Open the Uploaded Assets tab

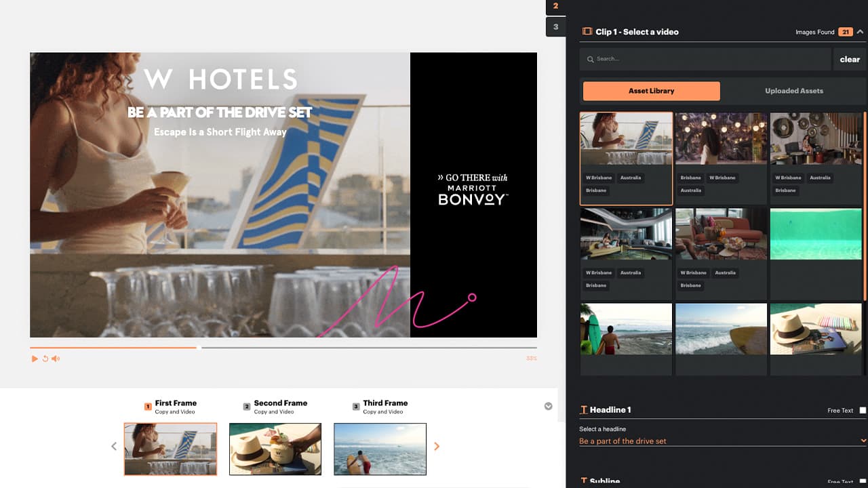(x=794, y=91)
